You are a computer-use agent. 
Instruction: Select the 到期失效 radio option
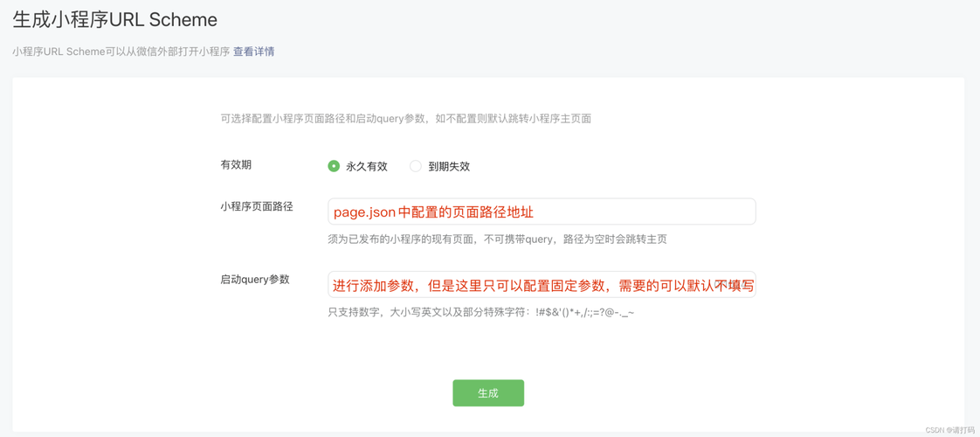coord(416,166)
